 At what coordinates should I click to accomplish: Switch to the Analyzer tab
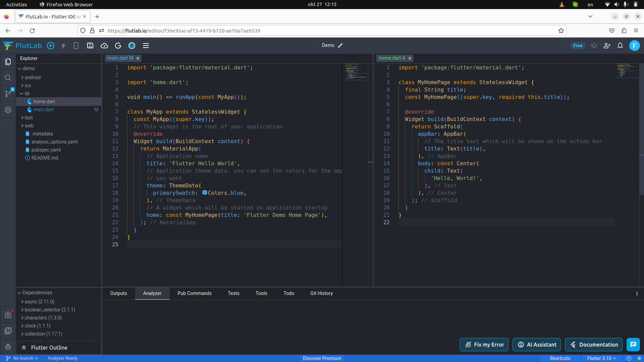tap(152, 293)
